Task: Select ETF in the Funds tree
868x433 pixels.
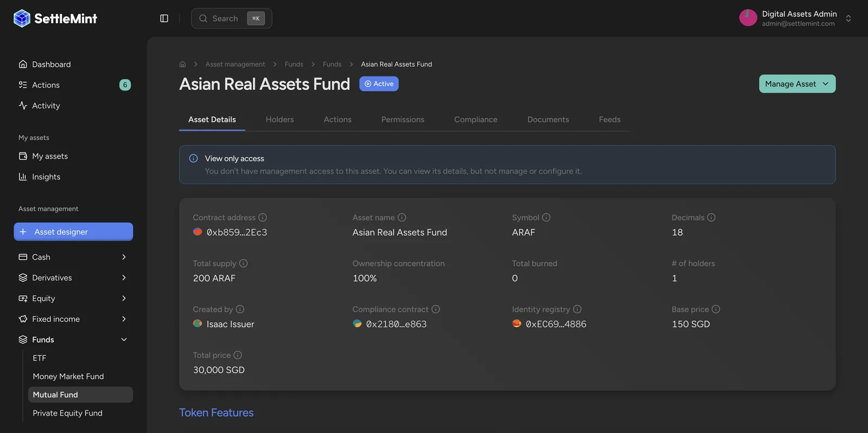Action: click(40, 358)
